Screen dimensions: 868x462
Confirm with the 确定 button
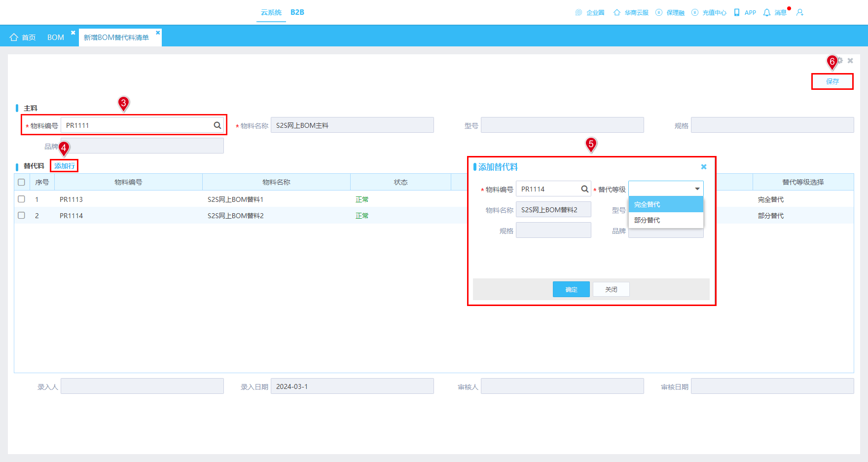point(571,289)
